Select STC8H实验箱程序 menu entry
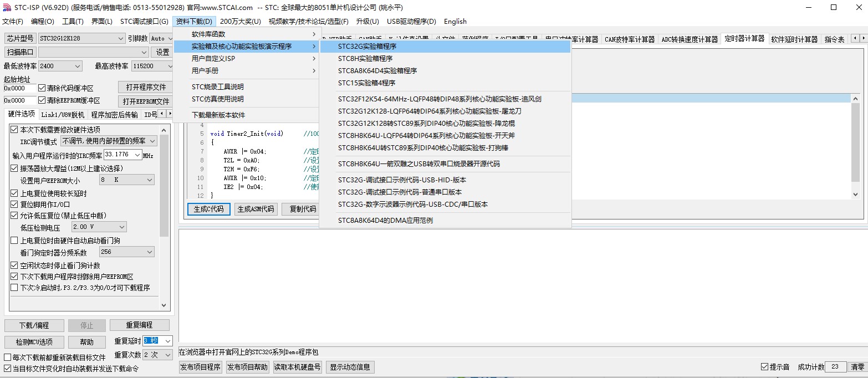The image size is (868, 378). 445,59
